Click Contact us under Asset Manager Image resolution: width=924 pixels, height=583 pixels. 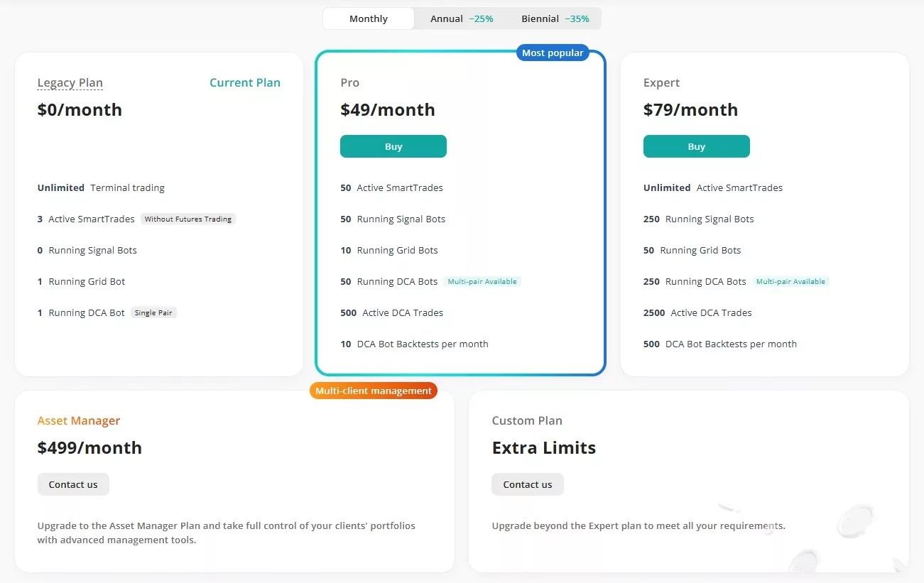point(73,484)
